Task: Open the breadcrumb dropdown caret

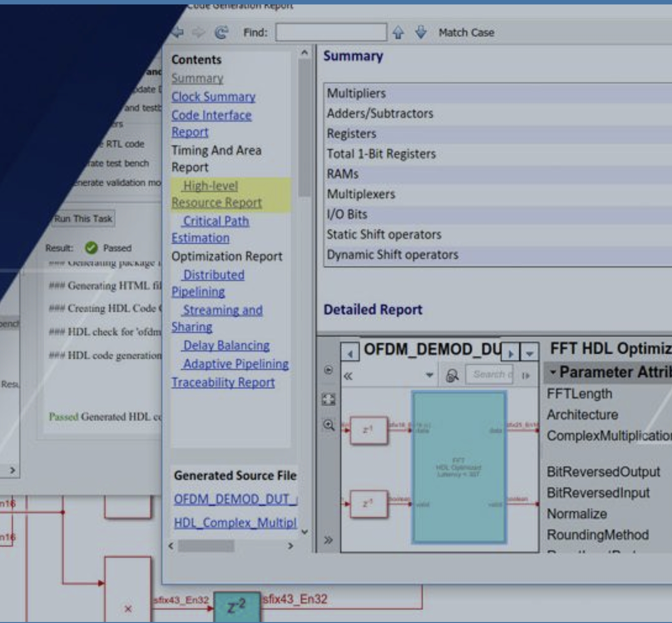Action: click(429, 375)
